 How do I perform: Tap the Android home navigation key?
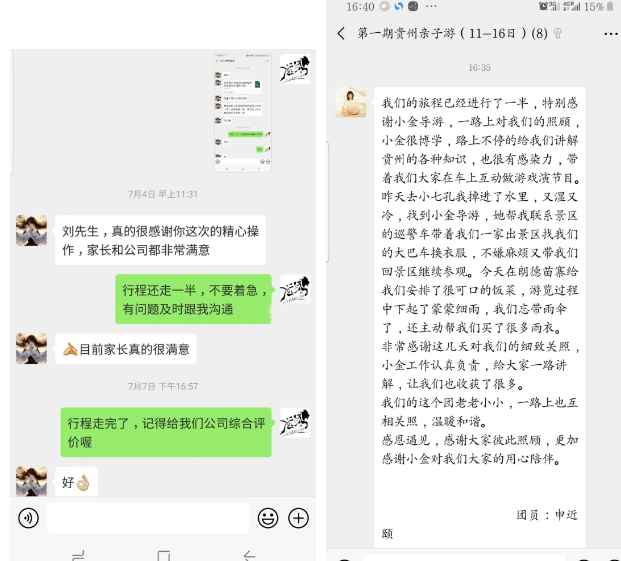tap(164, 555)
